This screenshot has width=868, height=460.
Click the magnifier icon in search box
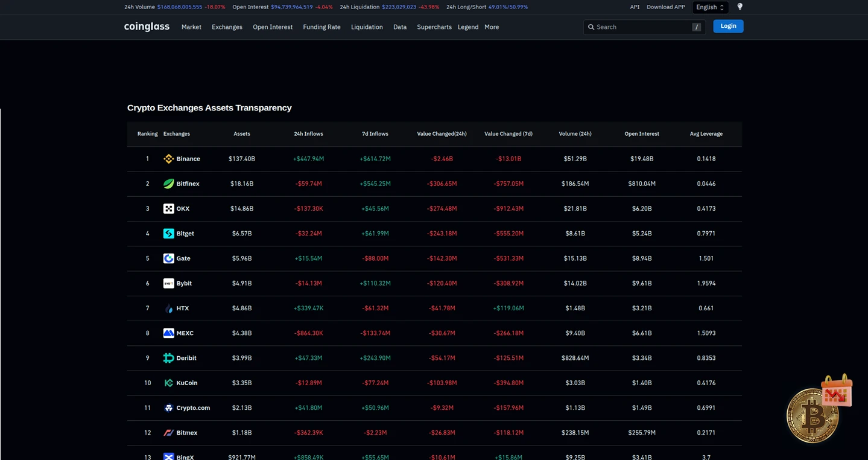point(591,27)
